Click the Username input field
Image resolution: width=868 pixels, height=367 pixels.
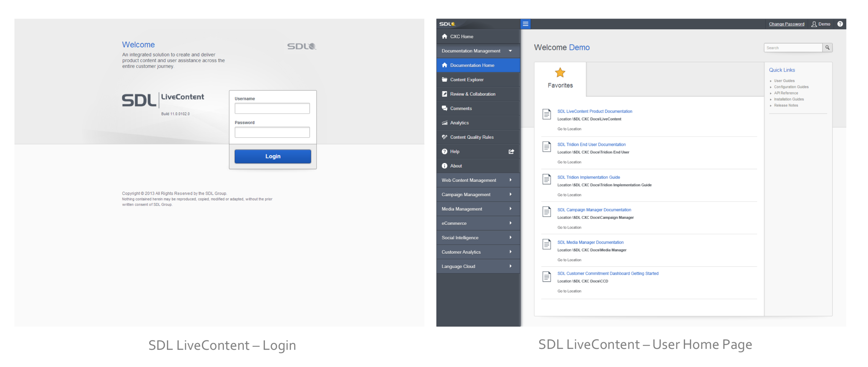coord(272,108)
